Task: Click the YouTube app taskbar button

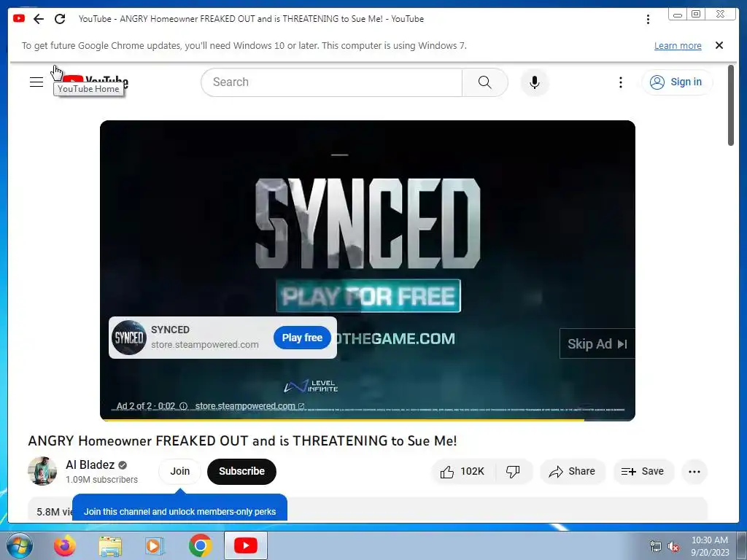Action: tap(245, 545)
